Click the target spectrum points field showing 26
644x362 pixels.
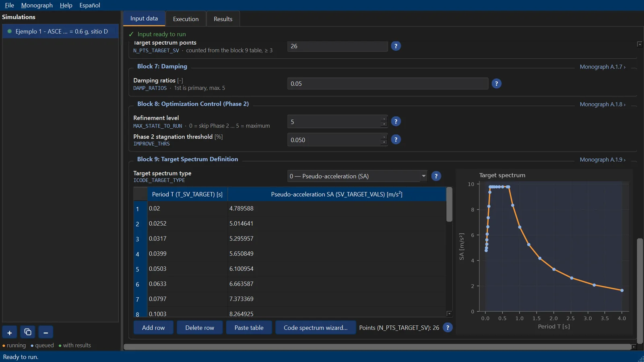tap(337, 46)
